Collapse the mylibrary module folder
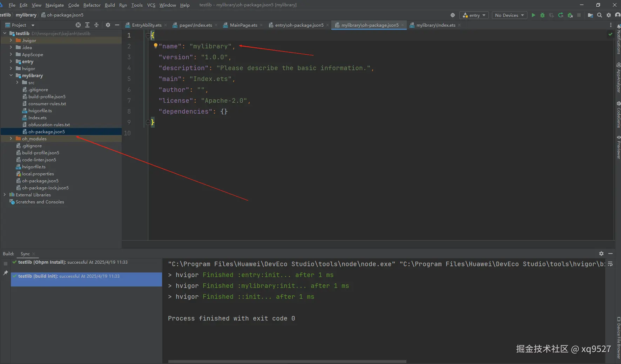This screenshot has width=621, height=364. point(11,75)
